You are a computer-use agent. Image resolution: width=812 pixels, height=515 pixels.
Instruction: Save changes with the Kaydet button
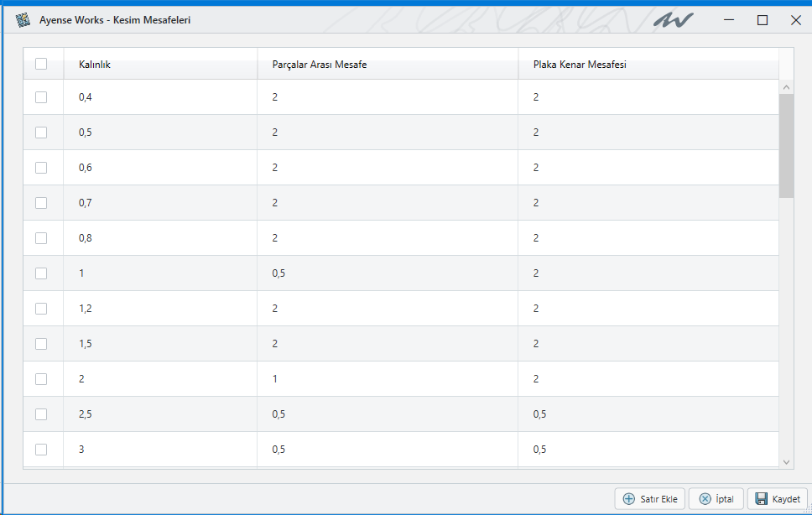[778, 499]
